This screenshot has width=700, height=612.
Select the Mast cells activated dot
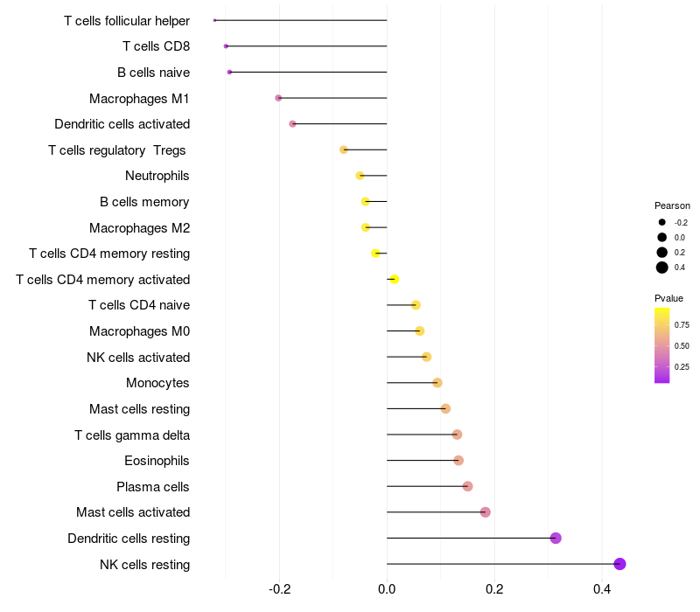coord(486,512)
